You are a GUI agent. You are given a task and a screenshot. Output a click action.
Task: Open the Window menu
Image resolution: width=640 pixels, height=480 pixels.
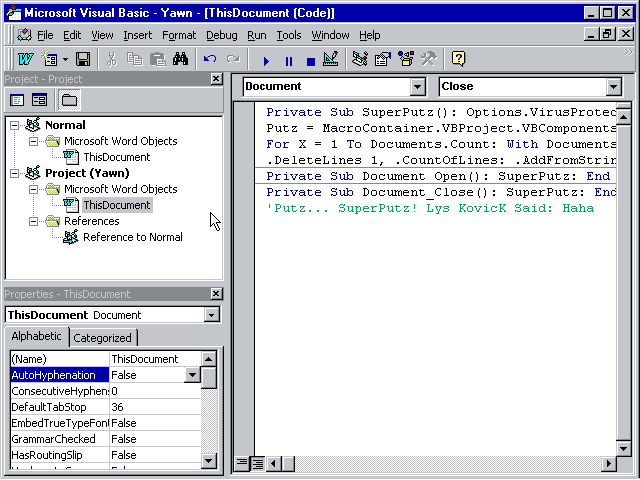click(x=330, y=36)
